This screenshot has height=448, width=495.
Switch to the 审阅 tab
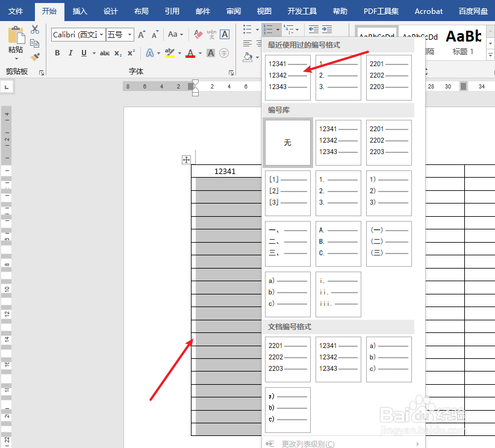pos(234,11)
